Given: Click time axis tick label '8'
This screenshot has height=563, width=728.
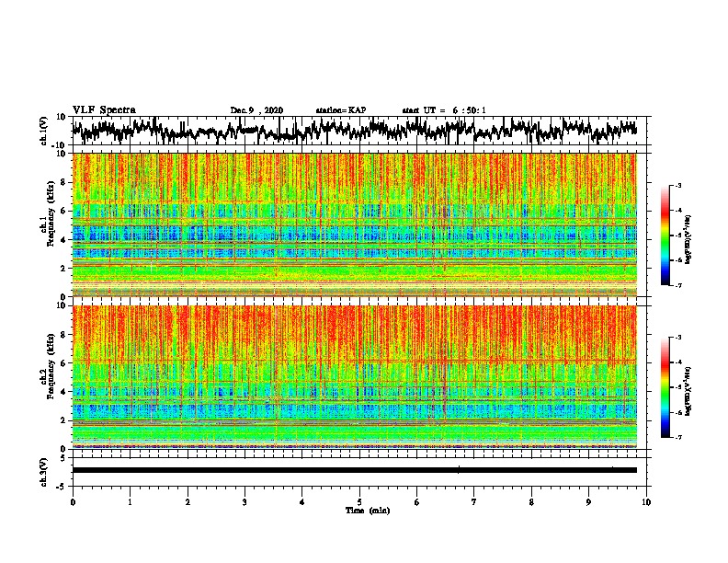Looking at the screenshot, I should coord(531,502).
